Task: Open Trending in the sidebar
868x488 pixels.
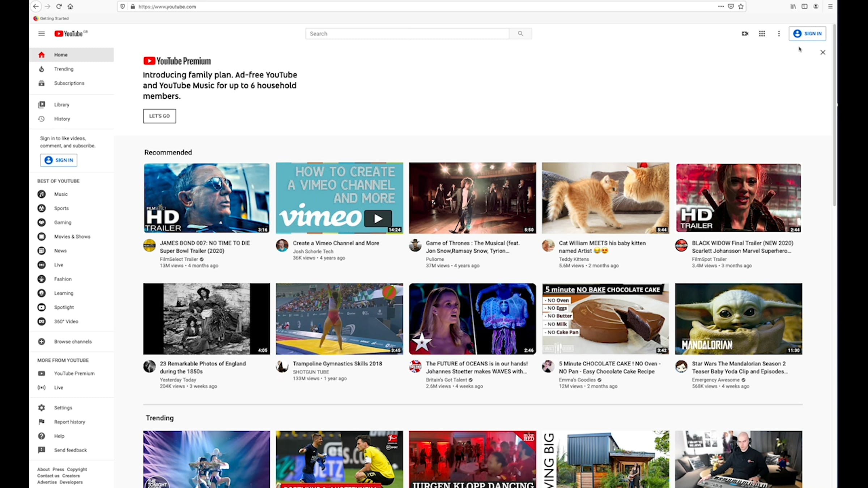Action: pyautogui.click(x=72, y=69)
